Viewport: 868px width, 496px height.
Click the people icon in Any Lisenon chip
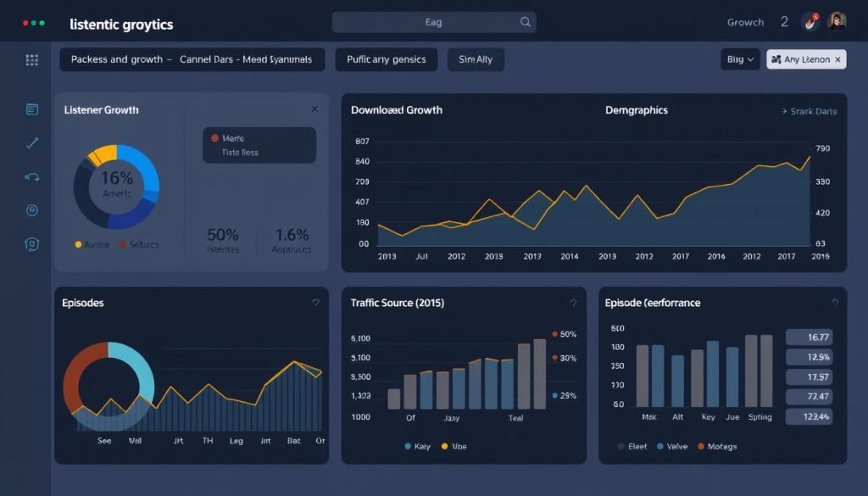tap(776, 59)
